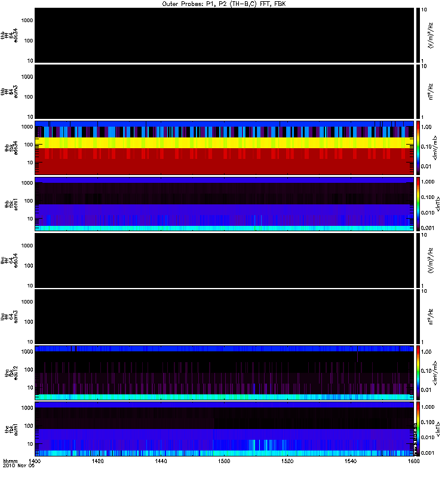Click the 'thb fbk scm1' y-axis title
The width and height of the screenshot is (448, 478).
pyautogui.click(x=11, y=204)
